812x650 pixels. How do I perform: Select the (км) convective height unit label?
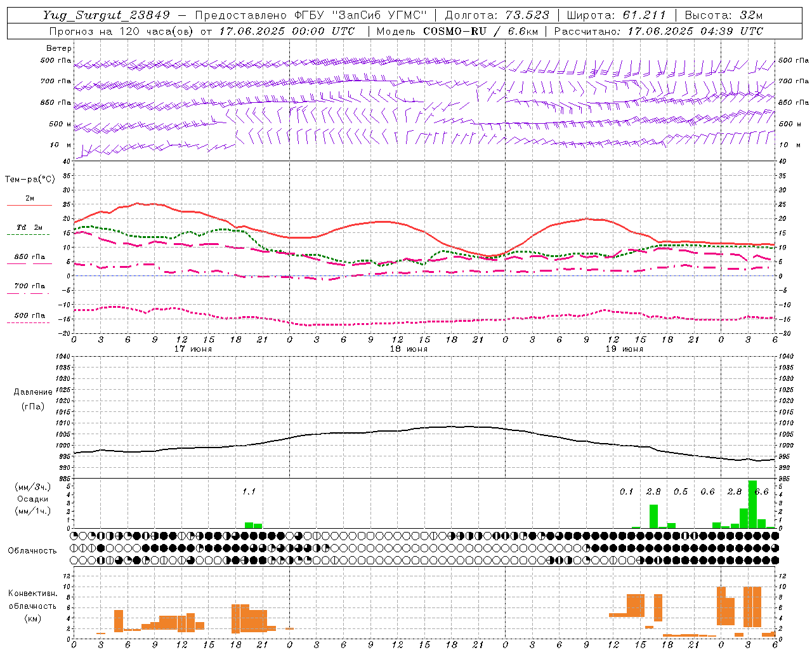tap(32, 618)
